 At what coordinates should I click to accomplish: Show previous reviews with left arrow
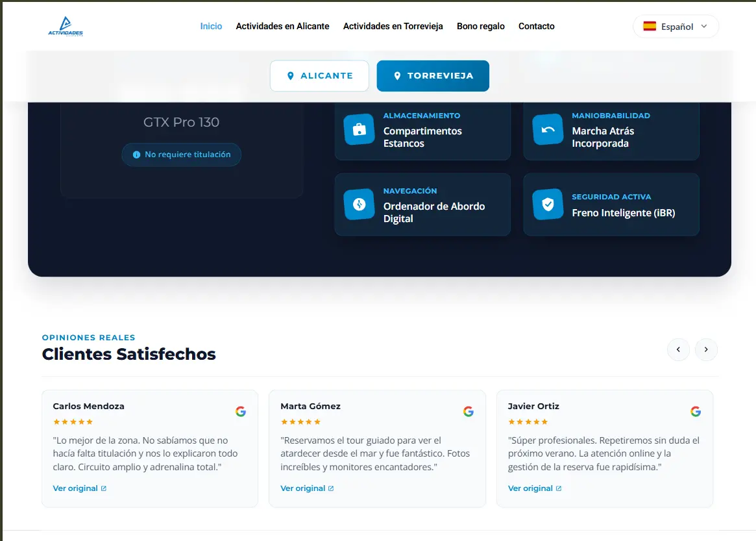click(678, 349)
